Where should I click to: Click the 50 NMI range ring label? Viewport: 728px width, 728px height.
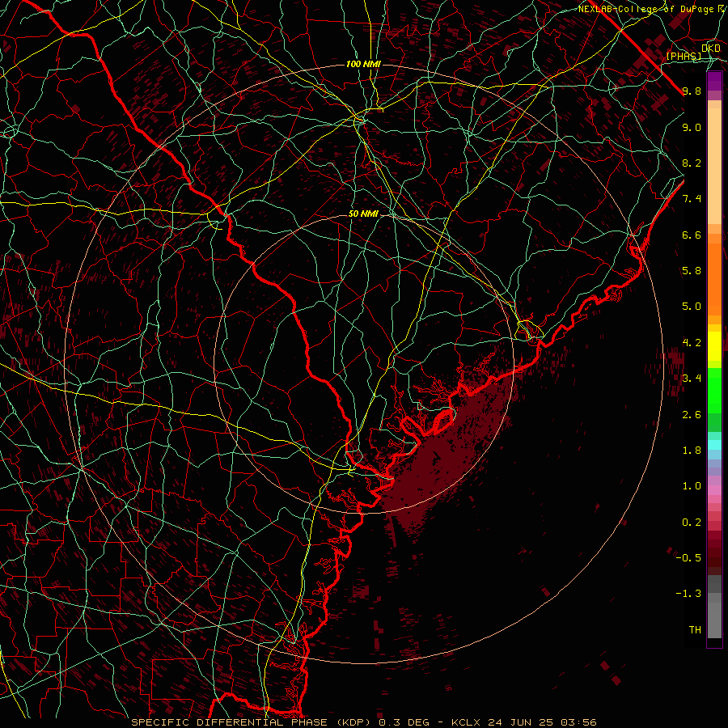click(363, 214)
